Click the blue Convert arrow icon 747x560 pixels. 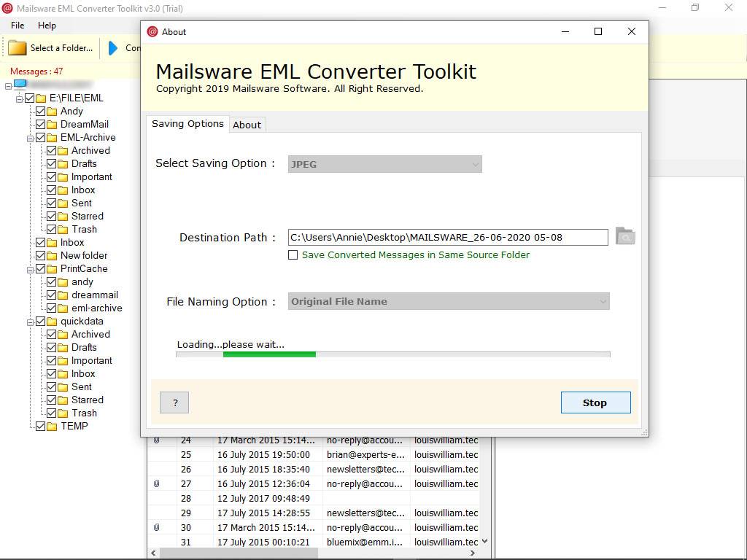pyautogui.click(x=113, y=48)
